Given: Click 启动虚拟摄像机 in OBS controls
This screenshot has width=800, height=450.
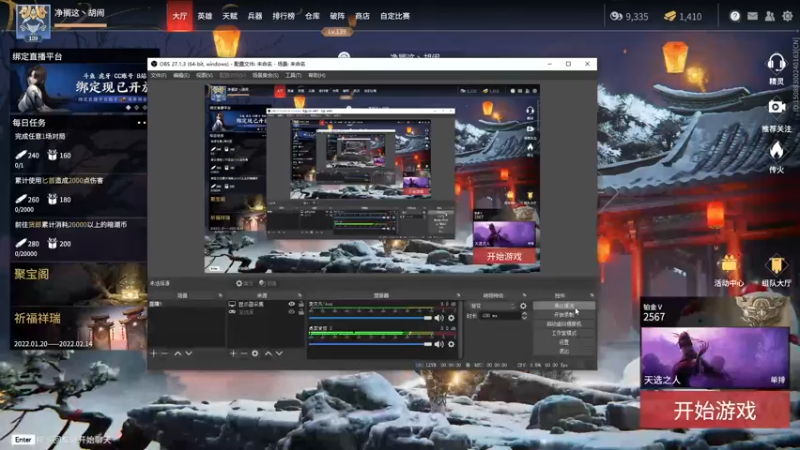Looking at the screenshot, I should (x=564, y=323).
